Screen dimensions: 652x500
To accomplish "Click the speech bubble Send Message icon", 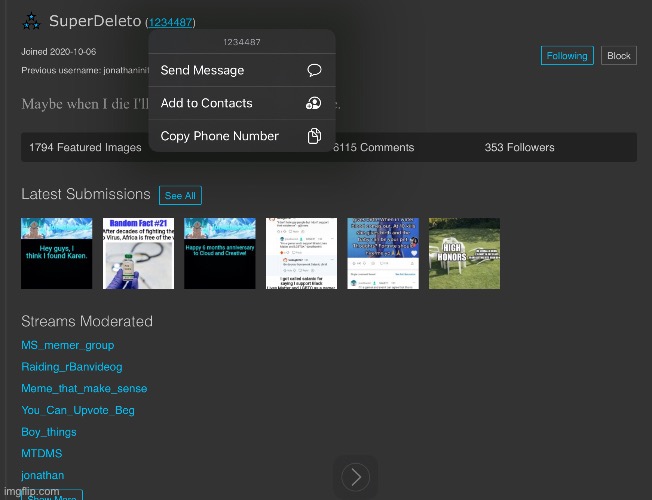I will [314, 70].
